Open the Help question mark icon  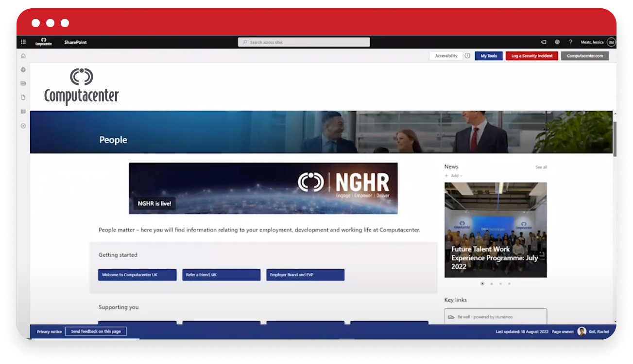point(570,42)
